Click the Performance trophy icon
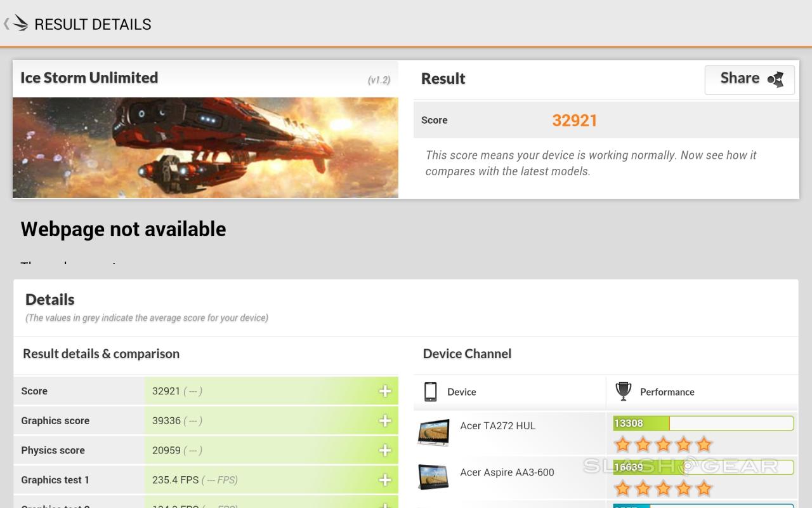Viewport: 812px width, 508px height. 624,392
